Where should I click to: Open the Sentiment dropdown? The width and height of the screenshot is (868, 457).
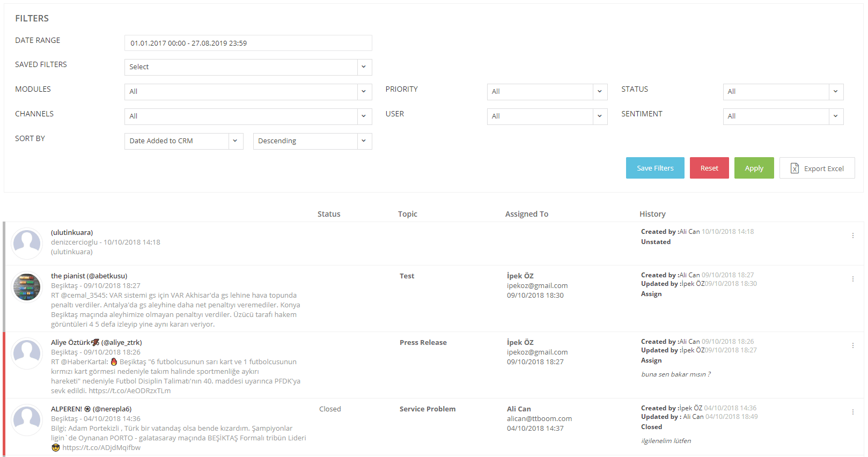pos(783,116)
